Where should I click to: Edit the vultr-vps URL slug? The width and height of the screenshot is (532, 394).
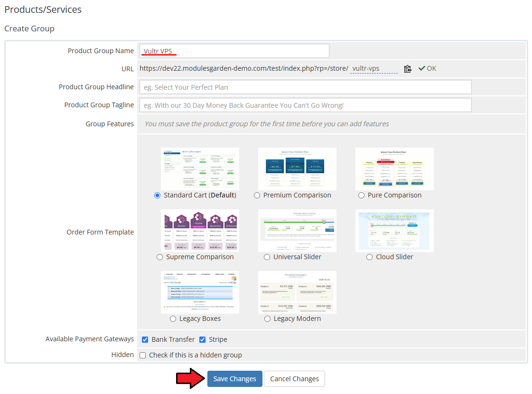(x=374, y=68)
